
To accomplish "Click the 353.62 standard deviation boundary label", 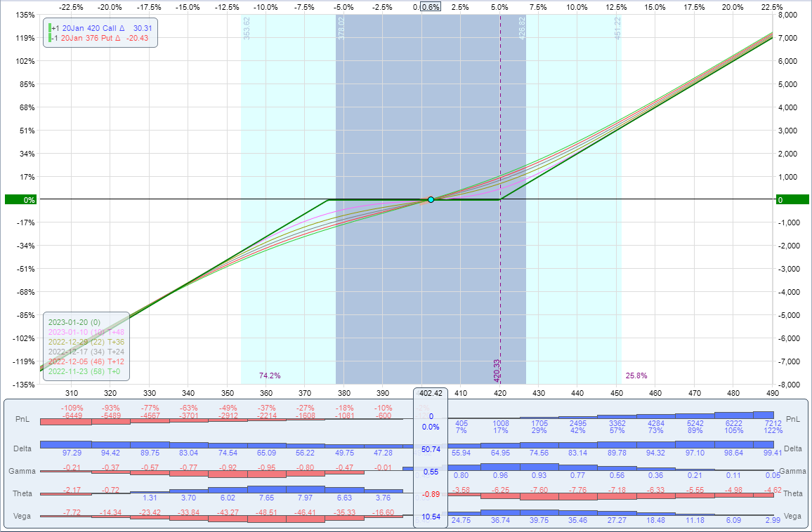I will click(x=247, y=28).
